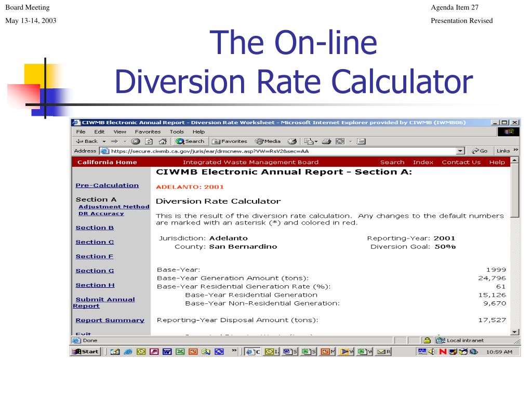Click the ADELANTO: 2001 red heading

[x=190, y=187]
